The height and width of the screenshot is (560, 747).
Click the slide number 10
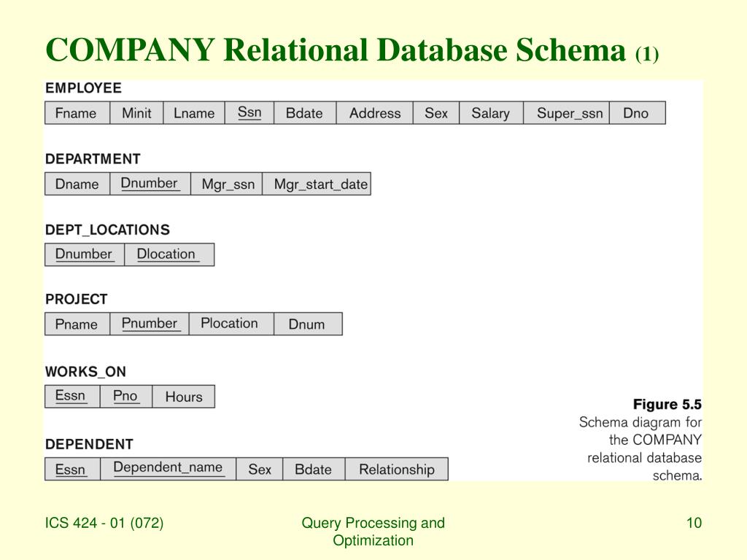pyautogui.click(x=694, y=523)
